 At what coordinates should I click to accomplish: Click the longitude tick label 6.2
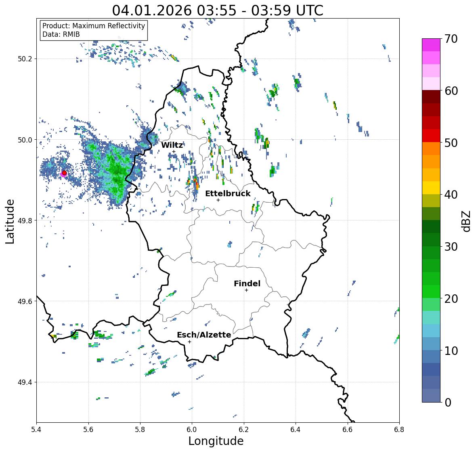pyautogui.click(x=244, y=430)
